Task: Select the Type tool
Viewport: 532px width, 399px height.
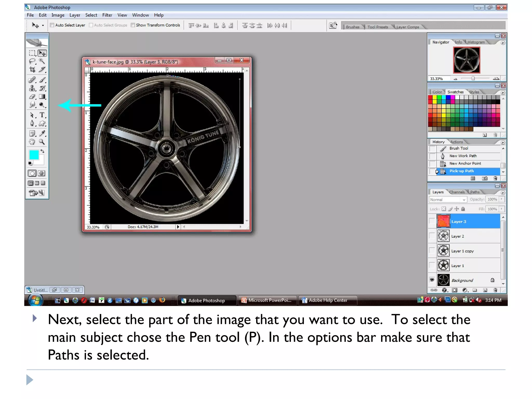Action: pos(42,115)
